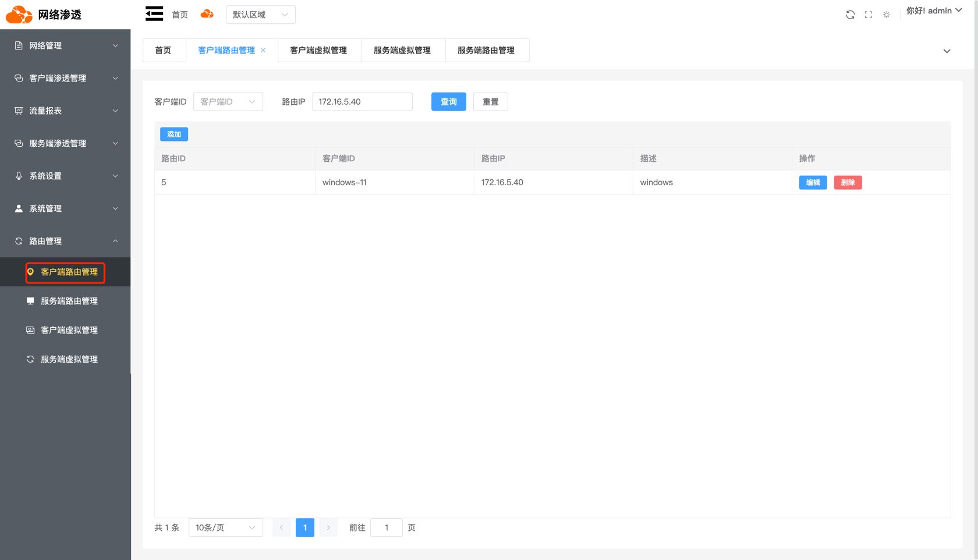
Task: Click the refresh icon in top bar
Action: tap(850, 15)
